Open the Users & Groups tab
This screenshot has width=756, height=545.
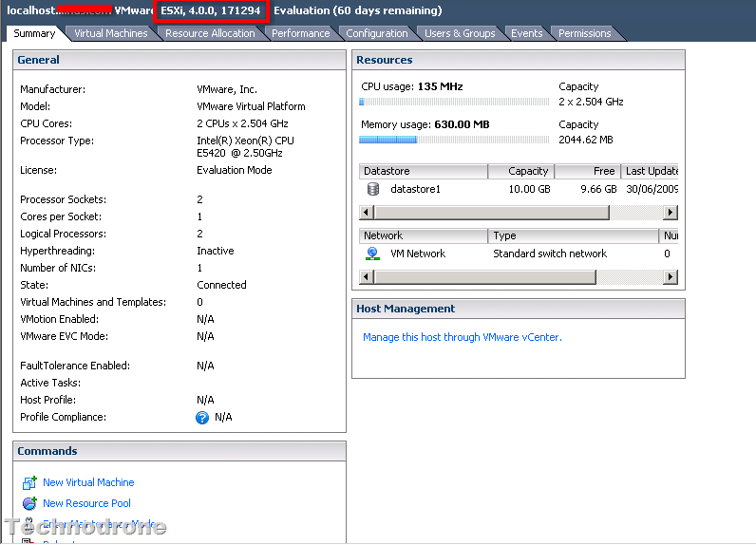coord(460,33)
